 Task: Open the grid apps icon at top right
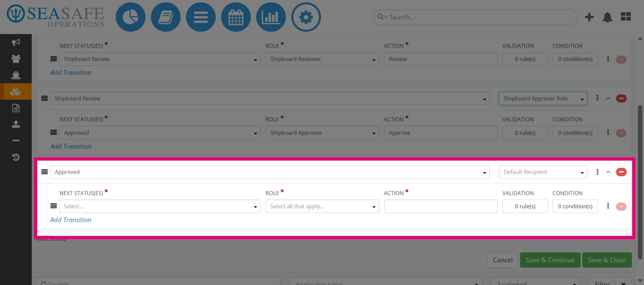tap(626, 17)
